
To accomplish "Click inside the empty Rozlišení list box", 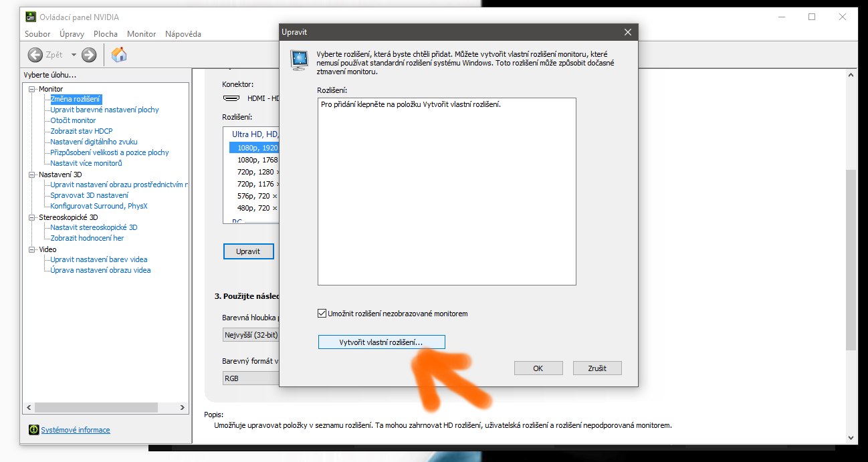I will pyautogui.click(x=447, y=192).
